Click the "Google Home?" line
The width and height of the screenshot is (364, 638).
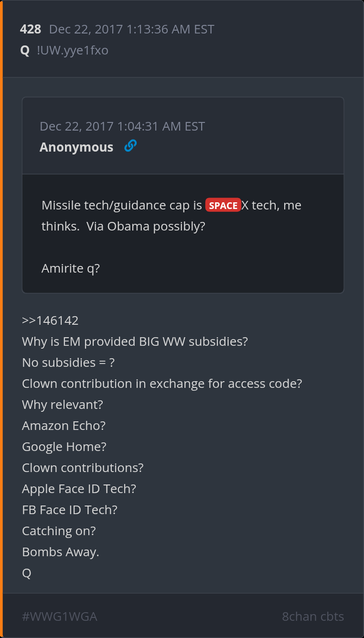pos(64,447)
